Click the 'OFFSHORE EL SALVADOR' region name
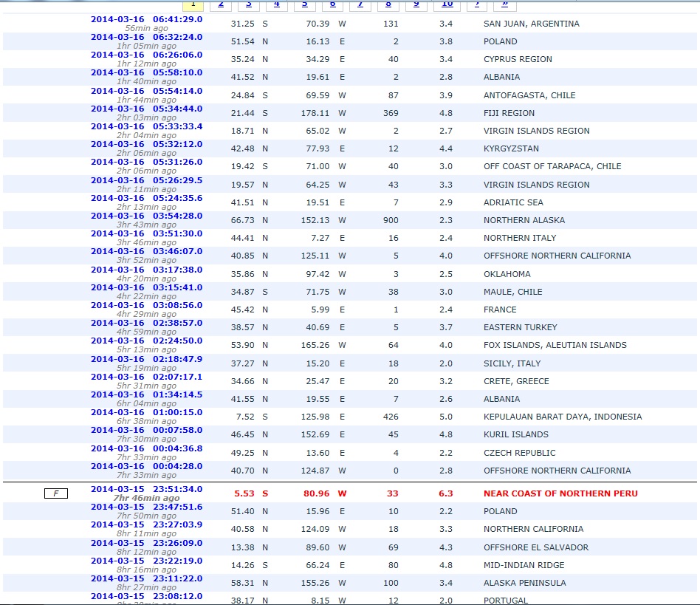700x605 pixels. coord(536,548)
